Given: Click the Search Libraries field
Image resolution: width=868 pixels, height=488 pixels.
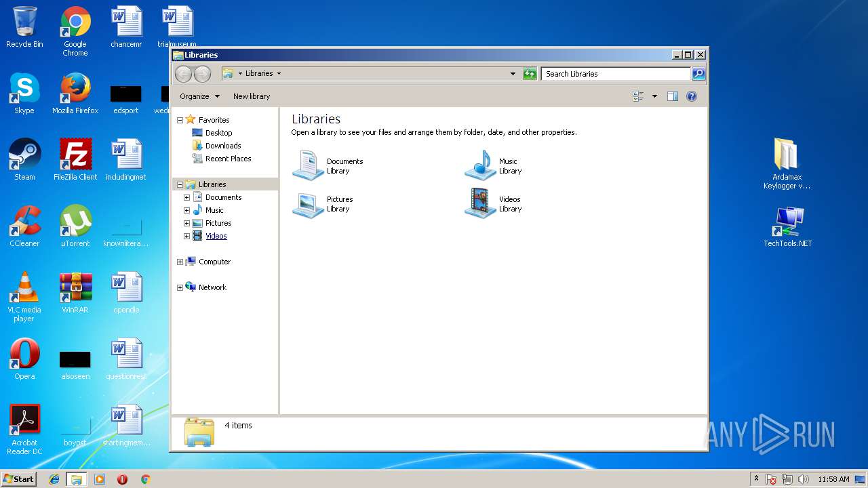Looking at the screenshot, I should coord(616,74).
